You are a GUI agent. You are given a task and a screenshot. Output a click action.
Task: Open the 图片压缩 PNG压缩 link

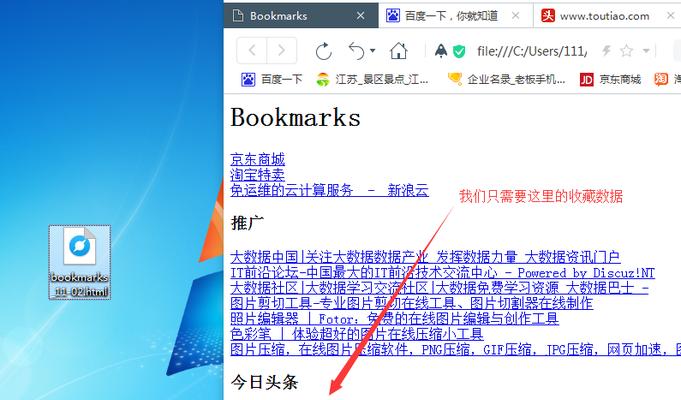click(x=456, y=349)
